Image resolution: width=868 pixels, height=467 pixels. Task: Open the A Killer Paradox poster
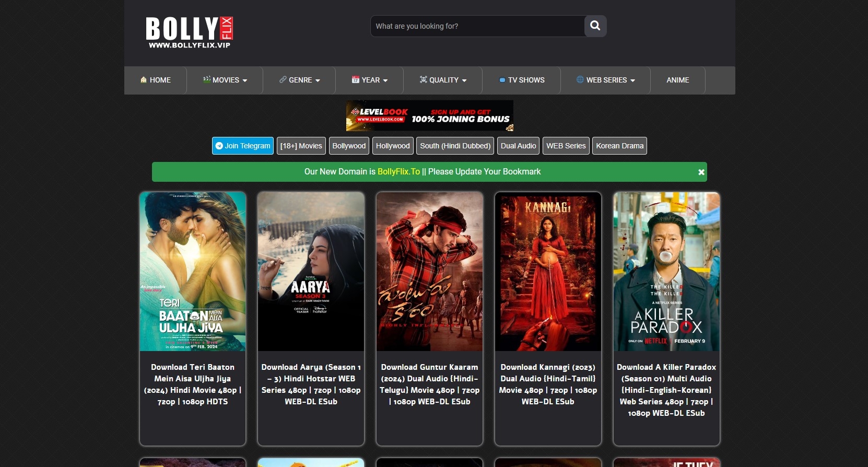coord(666,272)
